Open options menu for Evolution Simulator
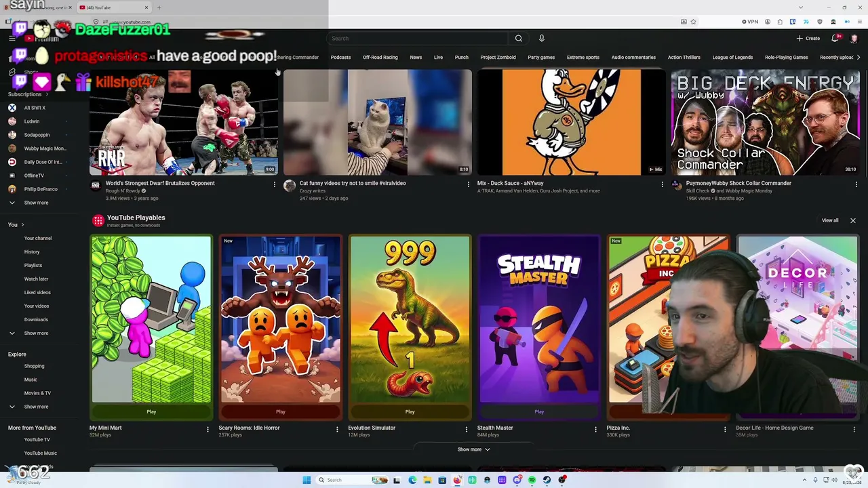The height and width of the screenshot is (488, 868). 467,429
